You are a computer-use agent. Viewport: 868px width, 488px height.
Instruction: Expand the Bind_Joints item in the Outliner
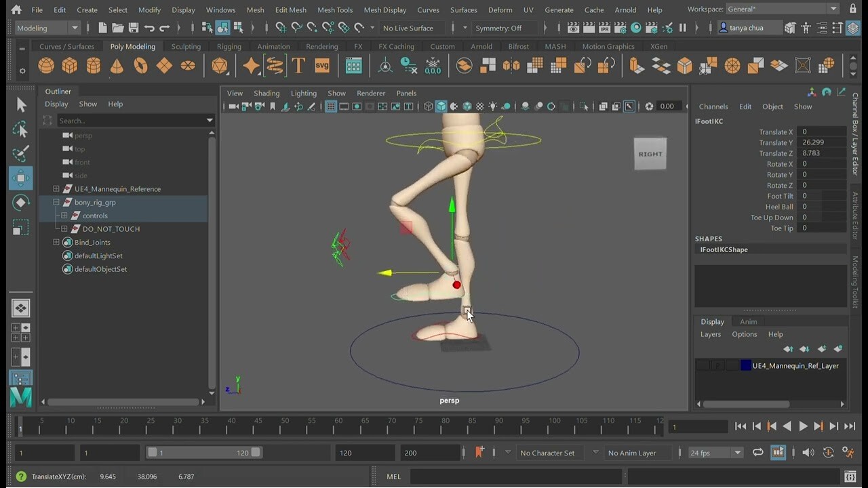click(57, 242)
